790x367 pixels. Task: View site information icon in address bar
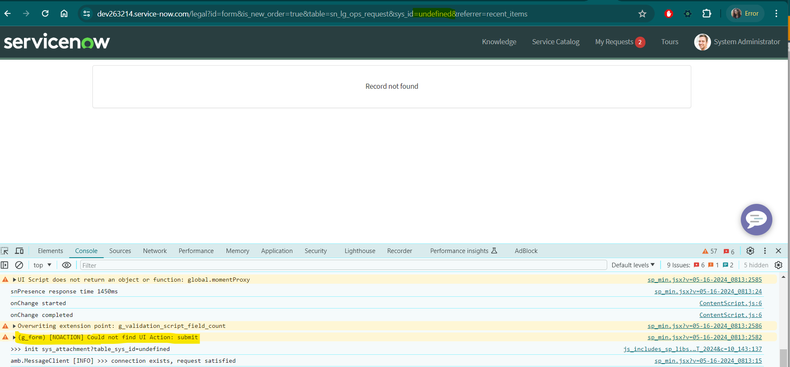coord(86,14)
